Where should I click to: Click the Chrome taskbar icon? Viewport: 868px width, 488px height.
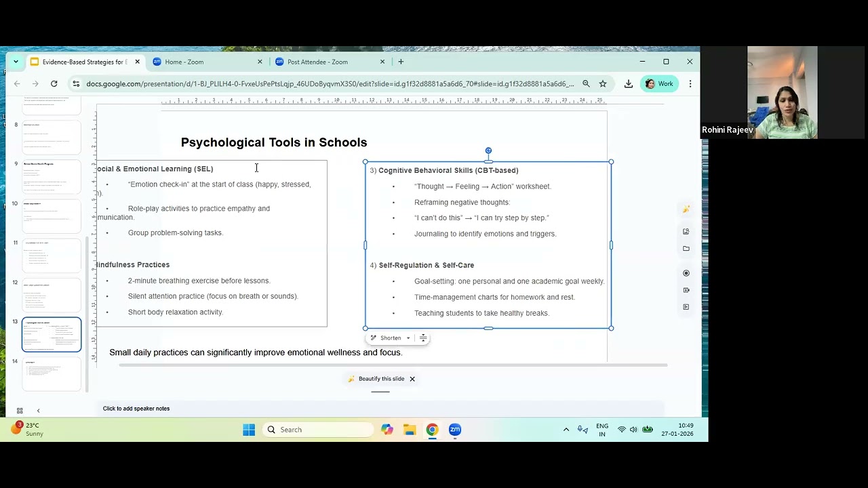click(432, 430)
